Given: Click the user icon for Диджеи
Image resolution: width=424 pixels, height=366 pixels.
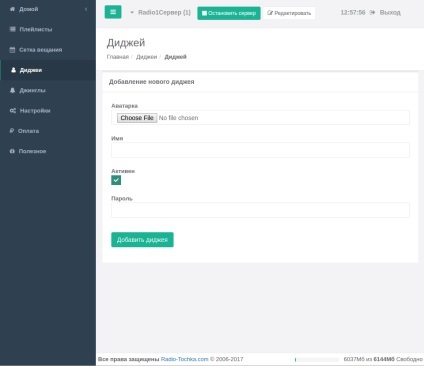Looking at the screenshot, I should [x=13, y=70].
